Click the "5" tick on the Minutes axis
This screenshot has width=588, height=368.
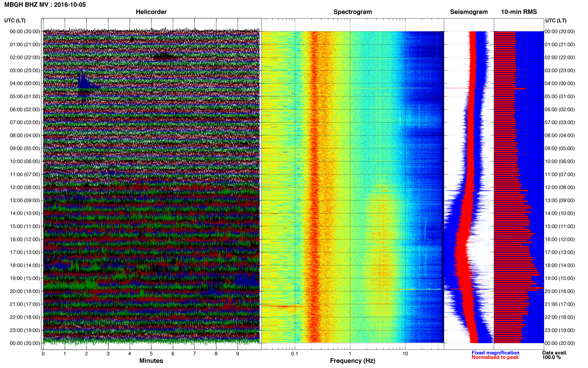pos(151,354)
